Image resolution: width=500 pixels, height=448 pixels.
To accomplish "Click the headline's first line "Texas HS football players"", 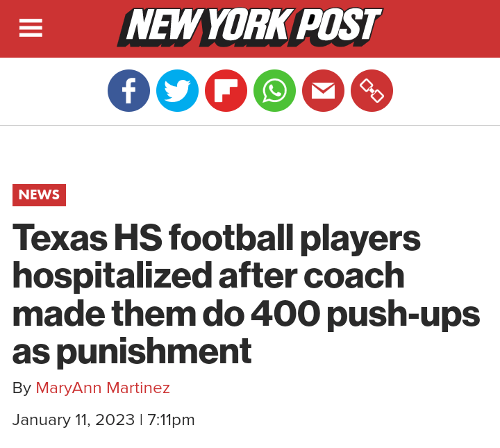I will (x=217, y=238).
